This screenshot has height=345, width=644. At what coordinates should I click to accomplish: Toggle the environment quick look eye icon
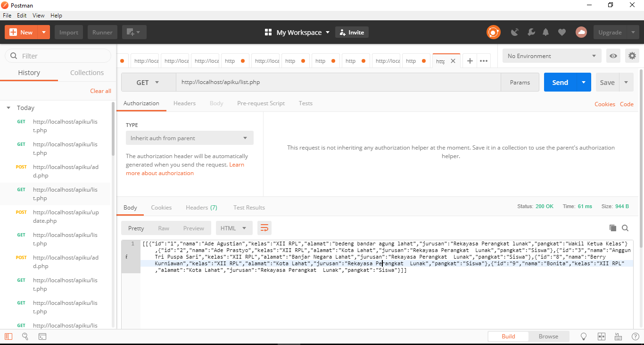pyautogui.click(x=613, y=56)
